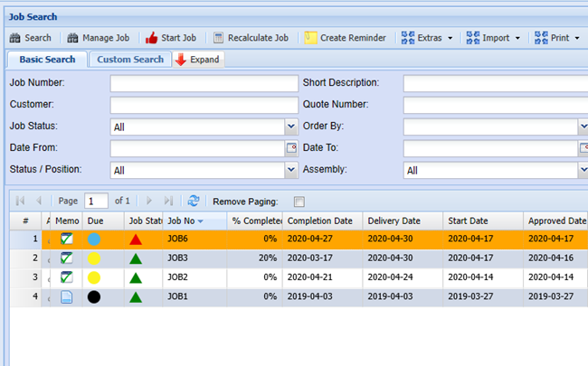Click the Expand button
The width and height of the screenshot is (588, 366).
(196, 60)
